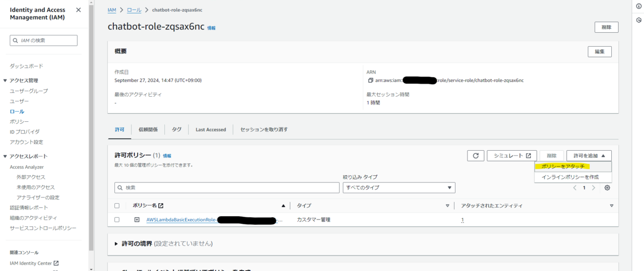Viewport: 644px width, 271px height.
Task: Close the IAM navigation panel with X
Action: pos(78,10)
